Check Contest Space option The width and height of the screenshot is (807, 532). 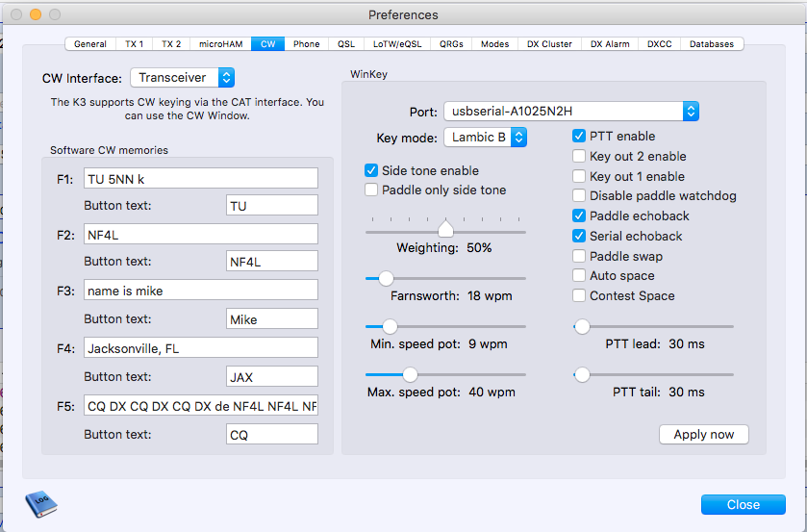click(579, 296)
